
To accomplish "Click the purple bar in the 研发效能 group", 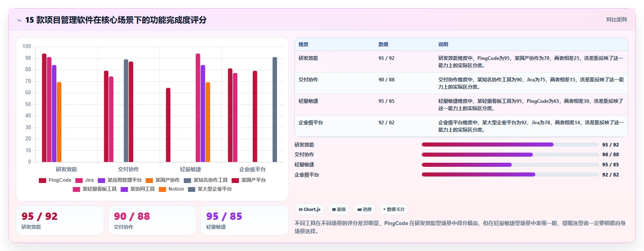I will coord(54,113).
